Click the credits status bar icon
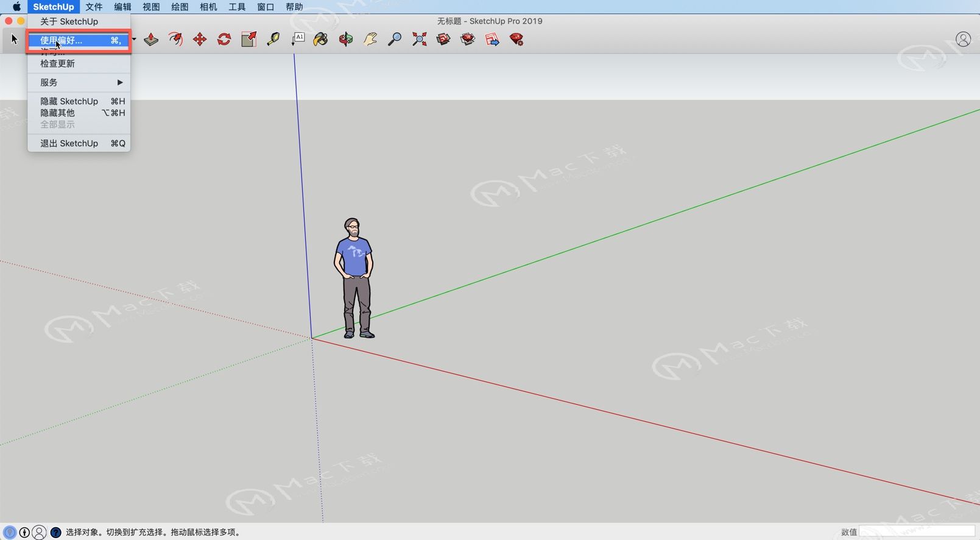980x540 pixels. [24, 532]
